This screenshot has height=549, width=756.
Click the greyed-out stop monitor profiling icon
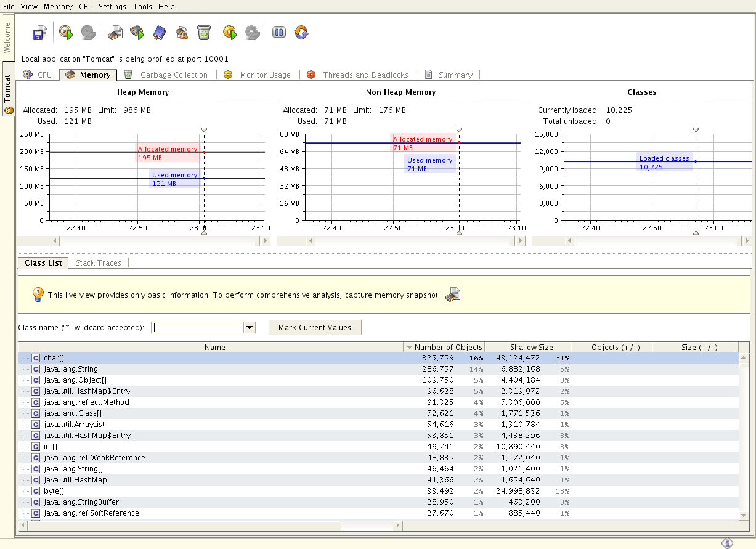(253, 33)
